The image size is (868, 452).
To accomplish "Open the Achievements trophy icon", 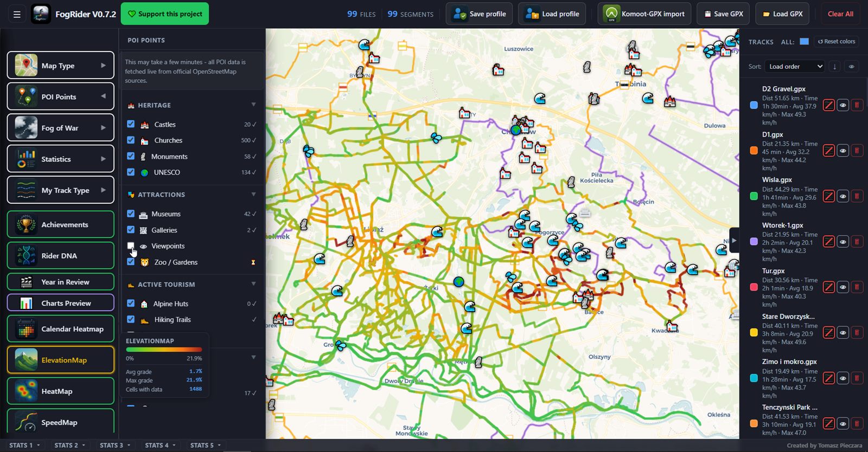I will [26, 224].
